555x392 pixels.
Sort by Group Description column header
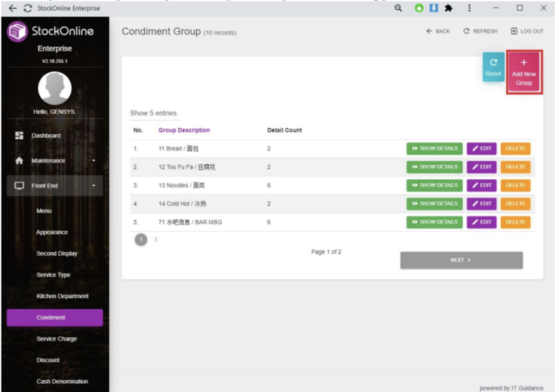click(184, 130)
